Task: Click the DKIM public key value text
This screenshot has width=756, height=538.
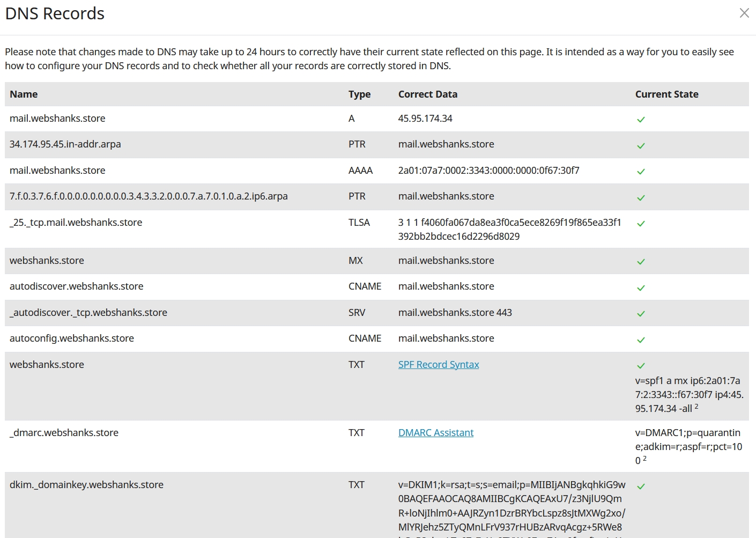Action: click(x=512, y=506)
